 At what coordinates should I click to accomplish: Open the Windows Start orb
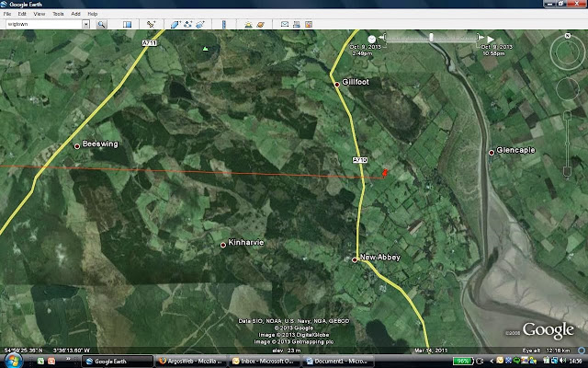tap(13, 361)
